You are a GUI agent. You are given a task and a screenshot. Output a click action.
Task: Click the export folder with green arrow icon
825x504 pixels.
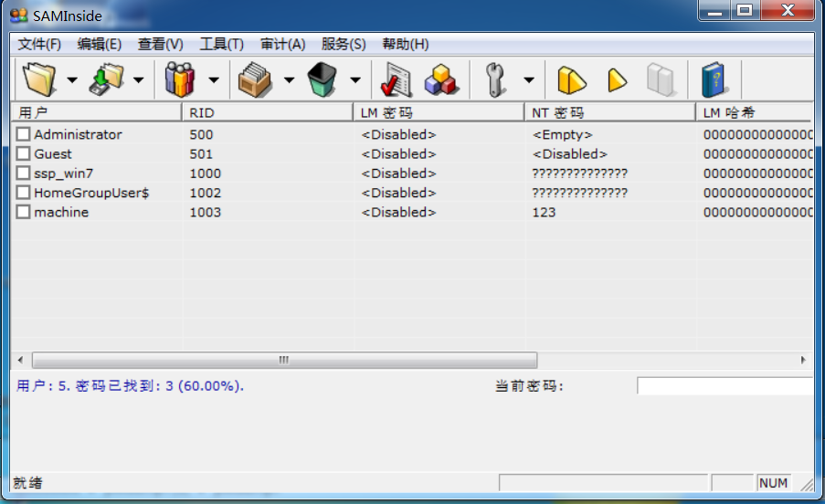coord(107,79)
